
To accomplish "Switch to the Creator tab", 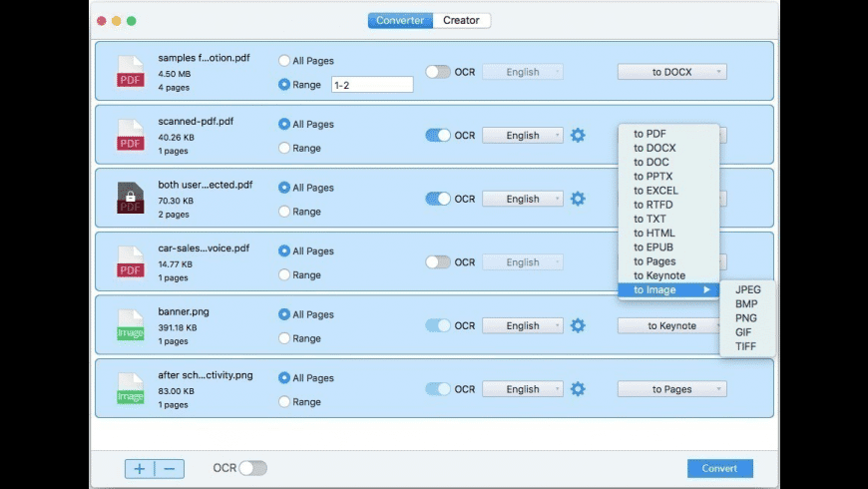I will 461,20.
